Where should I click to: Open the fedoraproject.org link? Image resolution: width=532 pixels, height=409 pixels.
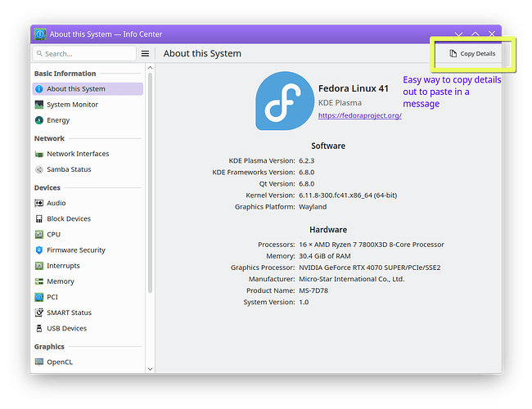[x=359, y=115]
